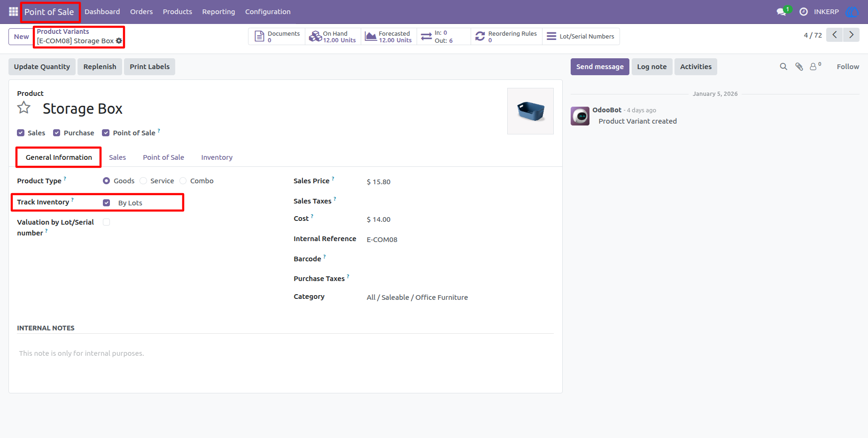Open Forecasted 12.00 Units stat button
This screenshot has width=868, height=438.
pos(389,37)
